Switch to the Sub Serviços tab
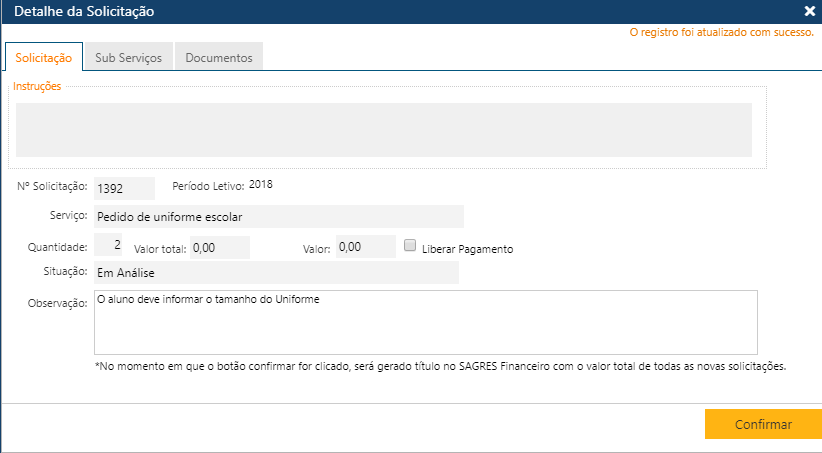822x453 pixels. (x=128, y=58)
